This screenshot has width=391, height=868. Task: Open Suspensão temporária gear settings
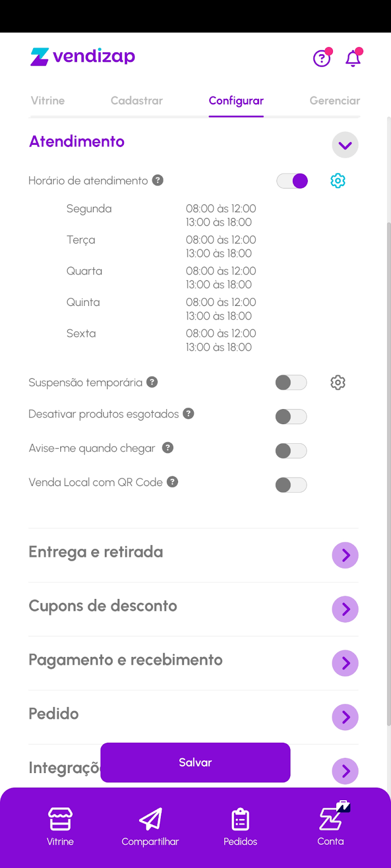pyautogui.click(x=338, y=382)
